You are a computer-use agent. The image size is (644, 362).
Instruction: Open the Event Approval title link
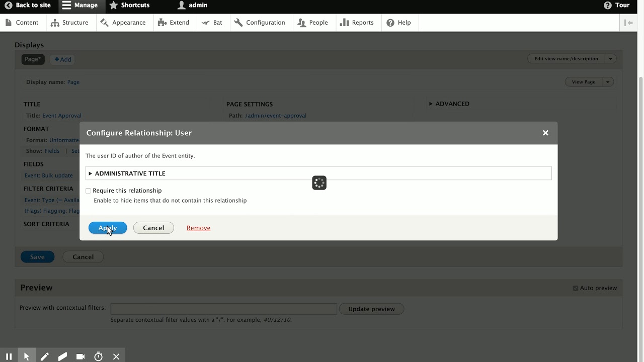(62, 116)
